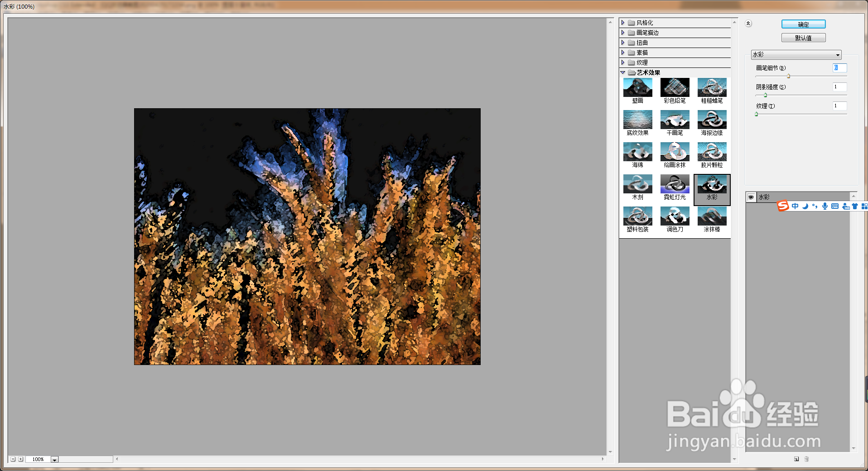Click the 画笔细节 slider handle

click(789, 76)
